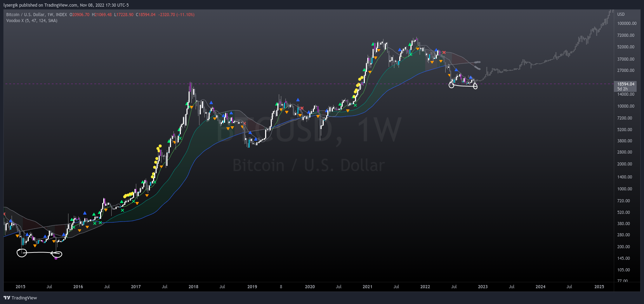Click the 2022 label on the time axis
This screenshot has width=644, height=304.
pyautogui.click(x=425, y=287)
